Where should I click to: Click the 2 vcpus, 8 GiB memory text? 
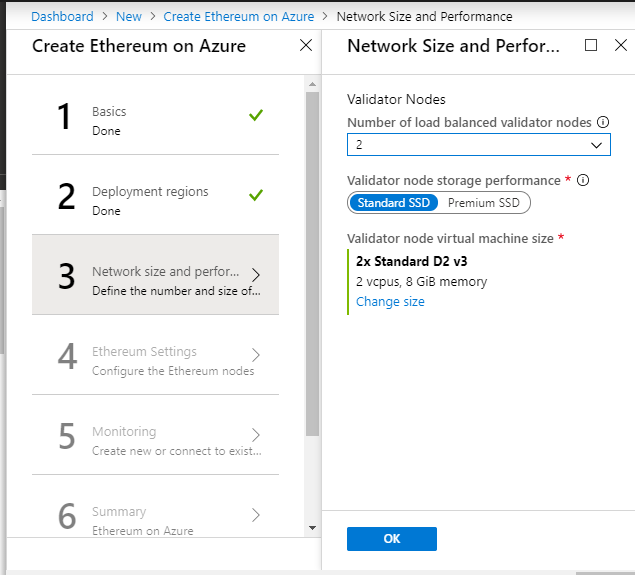(x=421, y=281)
